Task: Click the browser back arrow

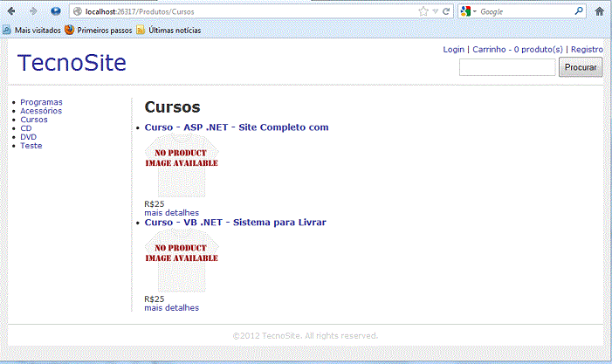Action: click(11, 11)
